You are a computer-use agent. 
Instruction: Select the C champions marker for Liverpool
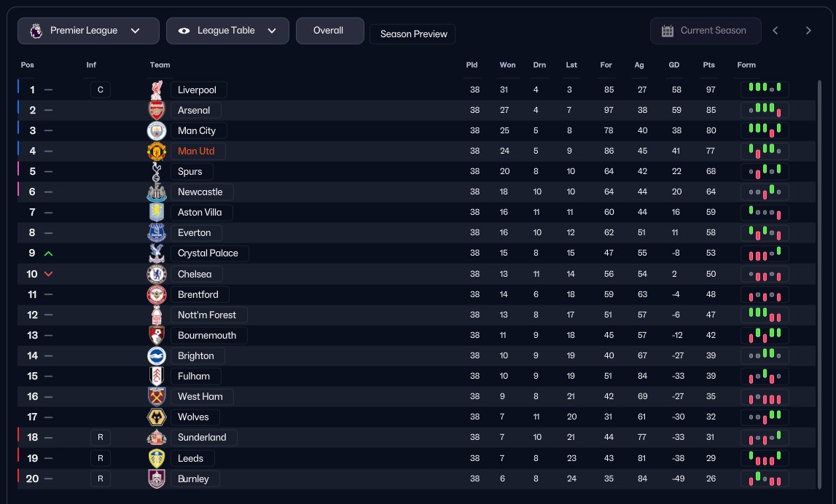click(101, 90)
